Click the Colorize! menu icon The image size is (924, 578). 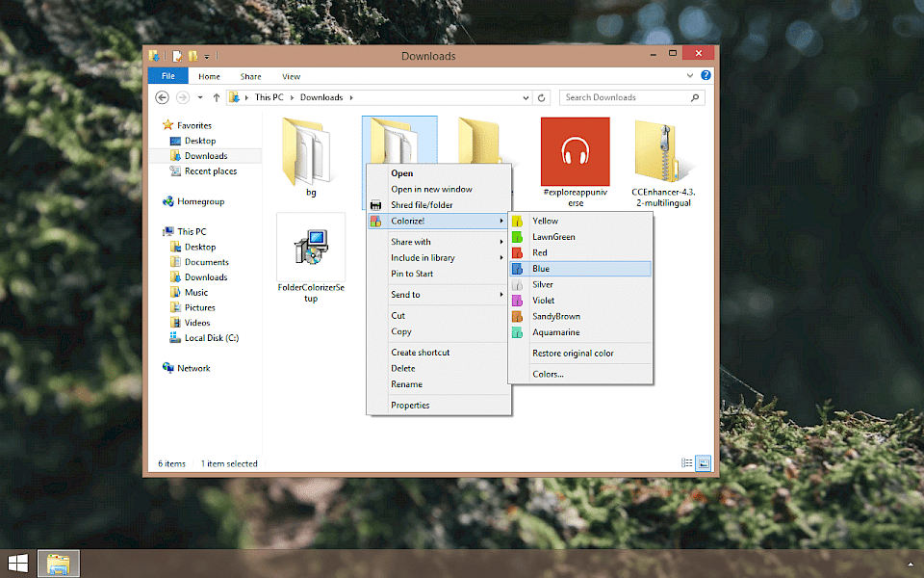tap(376, 222)
